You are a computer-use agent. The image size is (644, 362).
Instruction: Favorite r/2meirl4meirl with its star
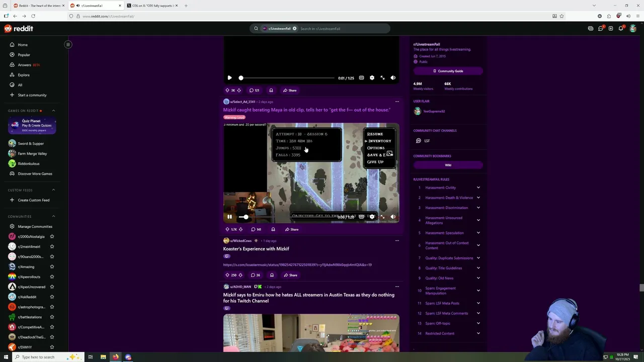click(x=52, y=246)
